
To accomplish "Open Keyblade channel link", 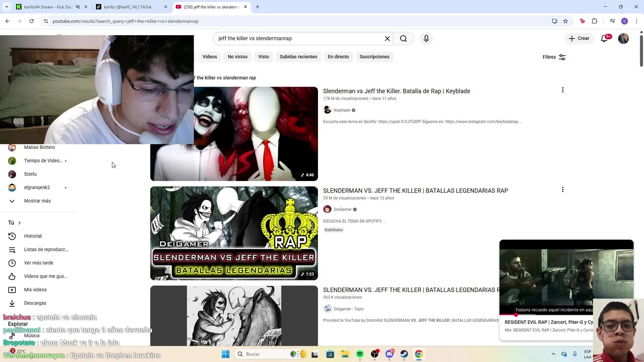I will coord(342,110).
